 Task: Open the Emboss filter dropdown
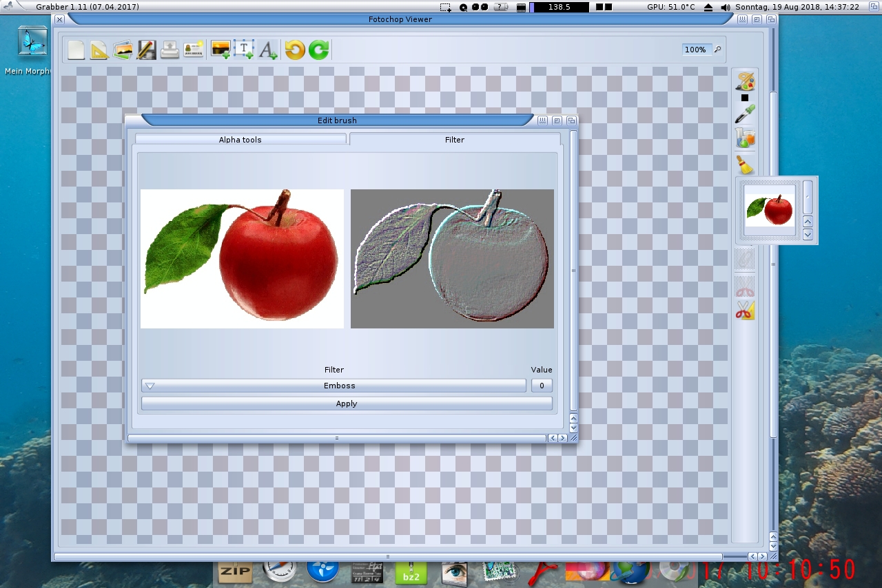tap(334, 386)
